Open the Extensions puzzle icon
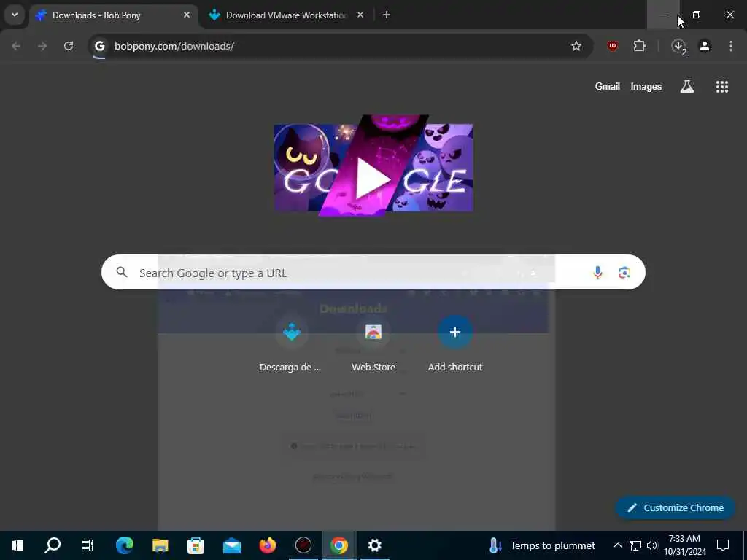Viewport: 747px width, 560px height. coord(639,46)
